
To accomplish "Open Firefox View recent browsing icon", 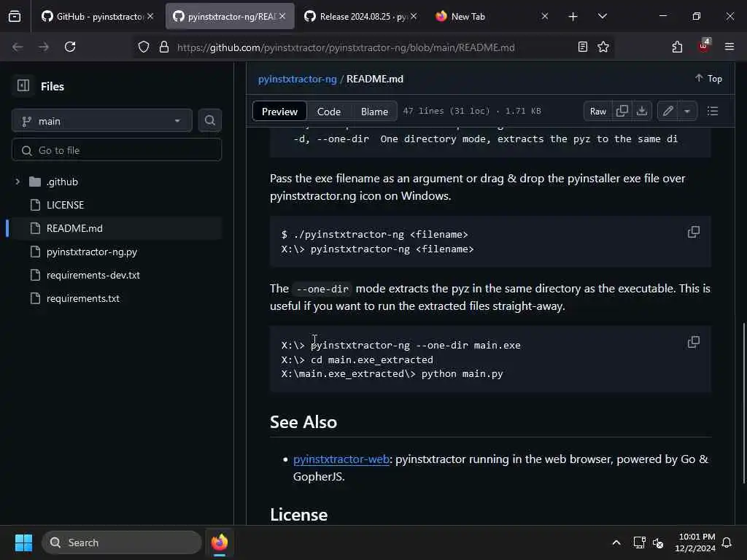I will tap(15, 16).
